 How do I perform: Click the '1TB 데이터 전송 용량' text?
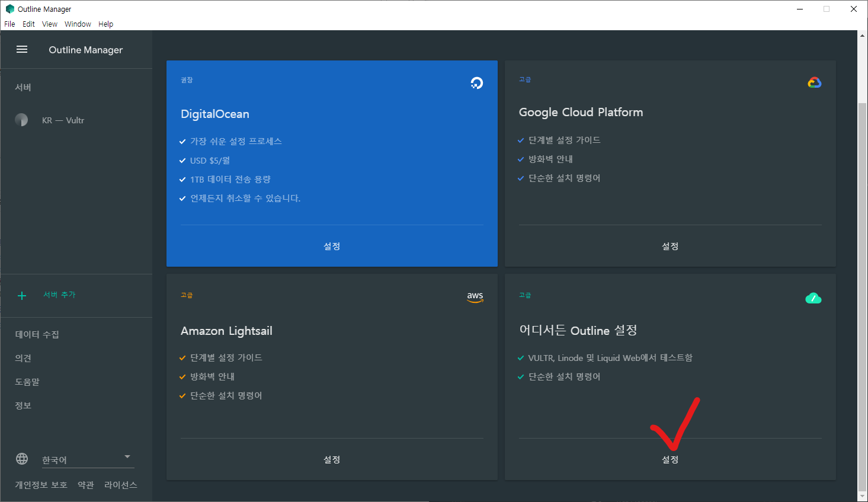tap(230, 180)
